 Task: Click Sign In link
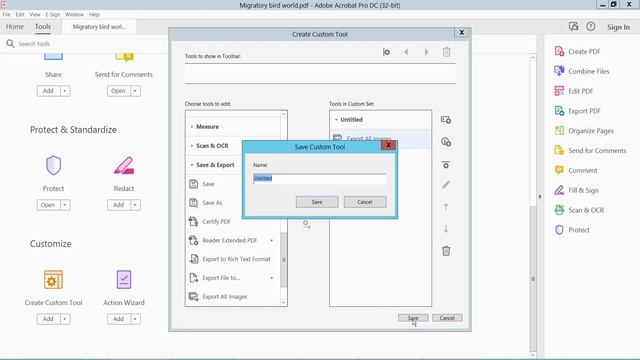point(618,27)
